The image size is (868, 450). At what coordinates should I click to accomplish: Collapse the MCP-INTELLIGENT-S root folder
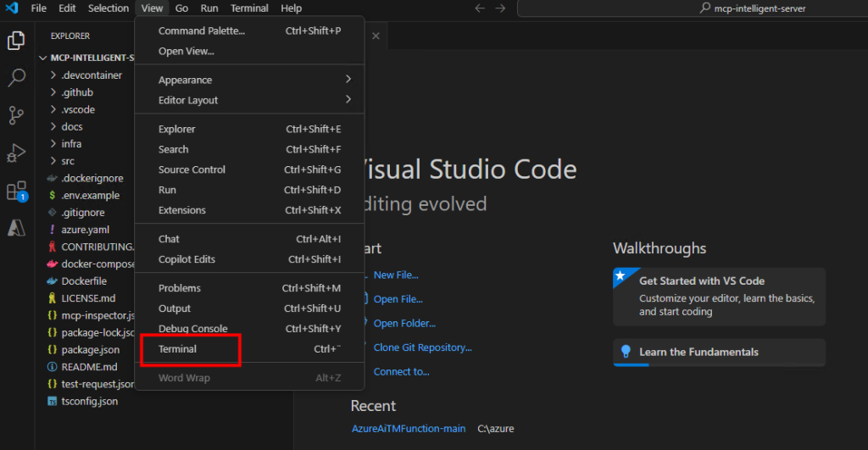tap(42, 58)
